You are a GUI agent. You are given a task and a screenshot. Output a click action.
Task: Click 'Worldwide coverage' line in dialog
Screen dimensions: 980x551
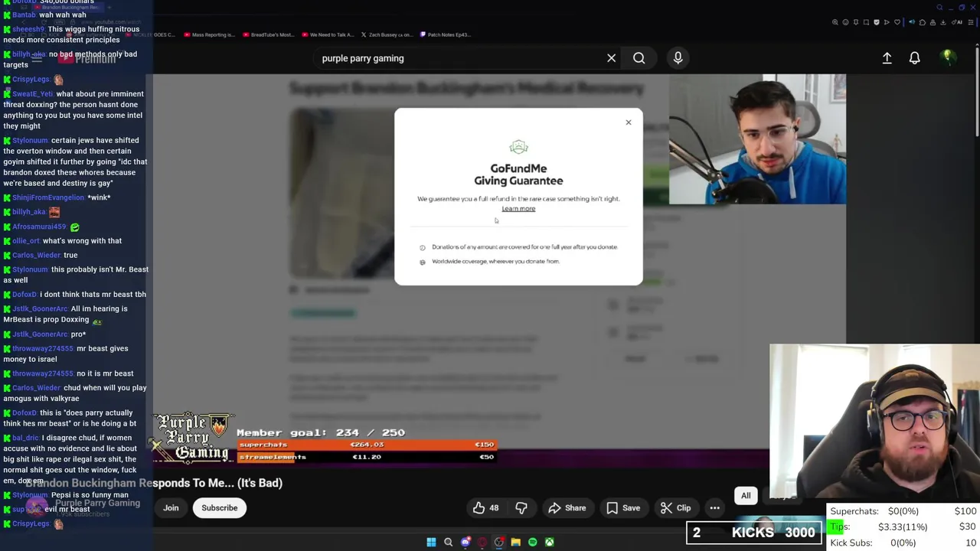pyautogui.click(x=495, y=262)
